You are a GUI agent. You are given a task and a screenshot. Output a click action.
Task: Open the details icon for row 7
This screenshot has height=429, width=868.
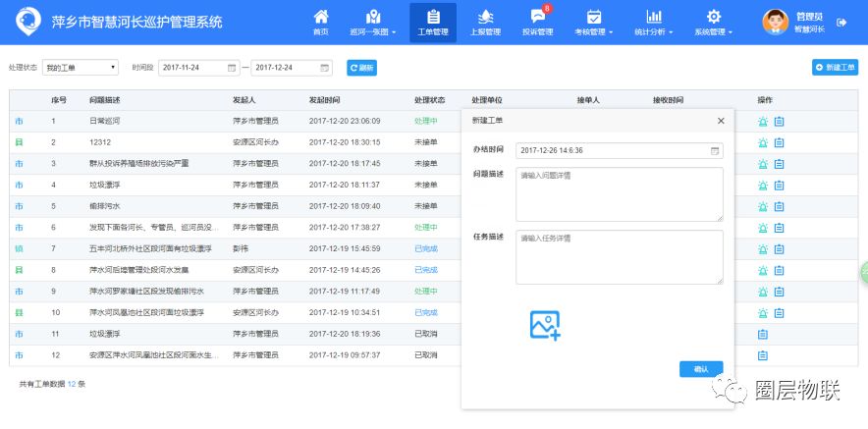click(779, 249)
